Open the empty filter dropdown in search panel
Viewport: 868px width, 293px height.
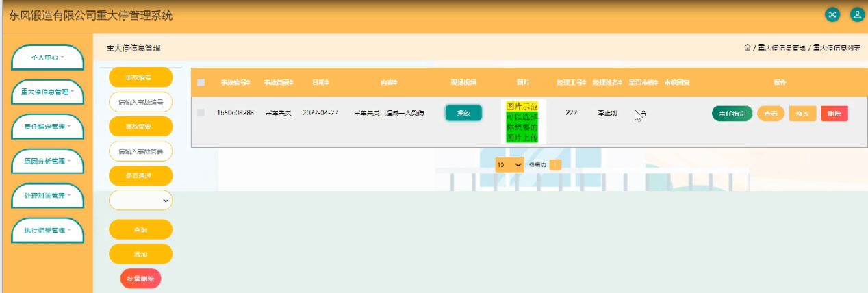pyautogui.click(x=141, y=200)
